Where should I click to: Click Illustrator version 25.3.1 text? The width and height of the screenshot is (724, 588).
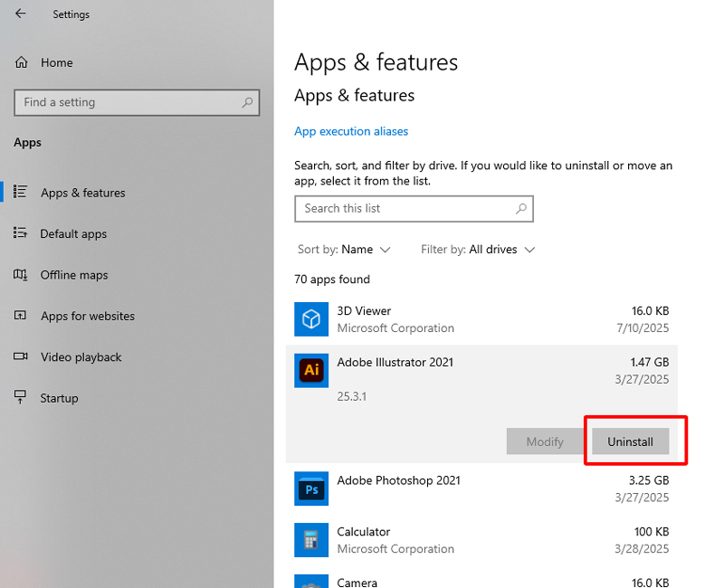coord(352,396)
